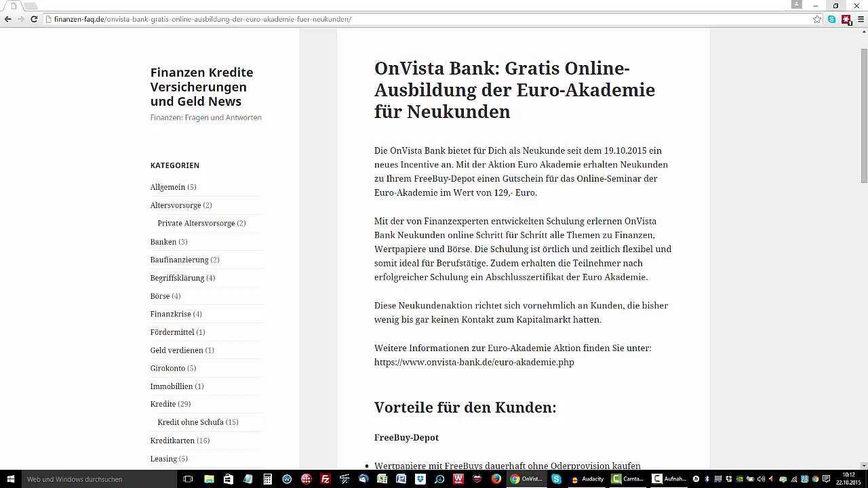Screen dimensions: 868x488
Task: Open the Girokonto category
Action: tap(167, 368)
